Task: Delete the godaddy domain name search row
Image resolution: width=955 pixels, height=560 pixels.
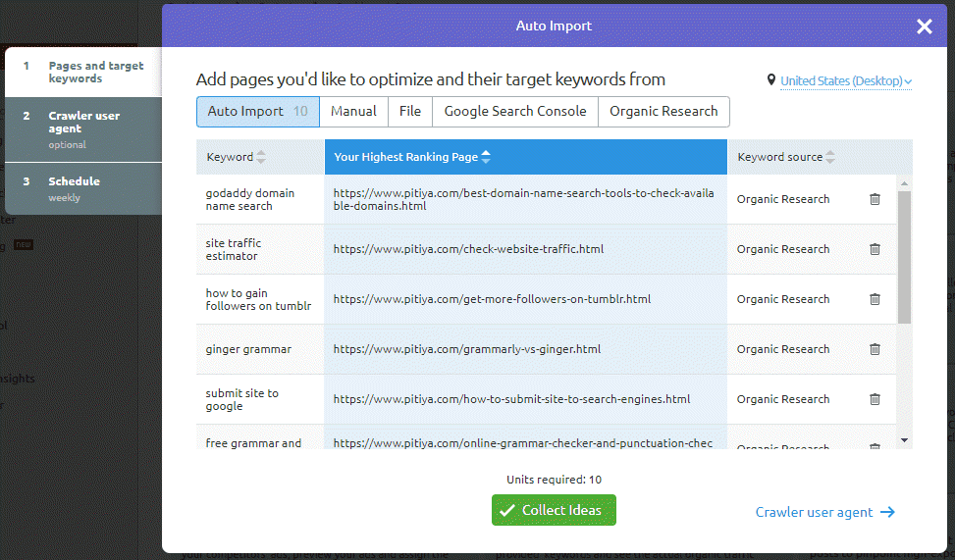Action: click(875, 199)
